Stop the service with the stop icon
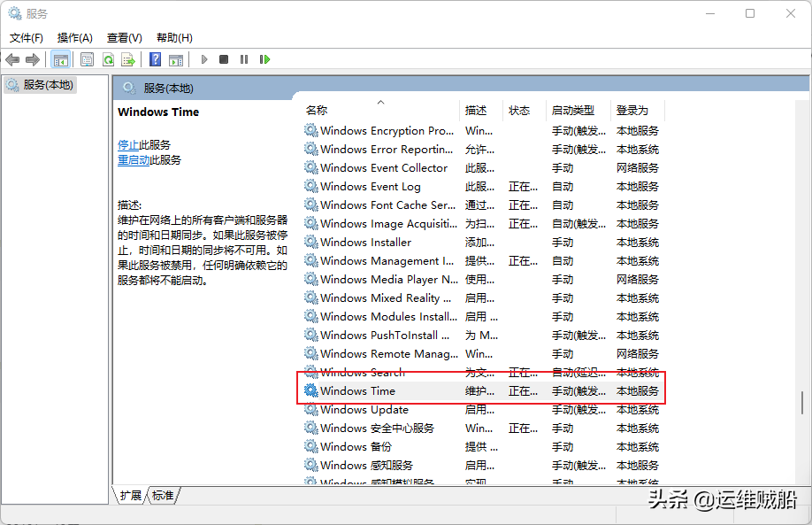Screen dimensions: 812x525 coord(224,59)
